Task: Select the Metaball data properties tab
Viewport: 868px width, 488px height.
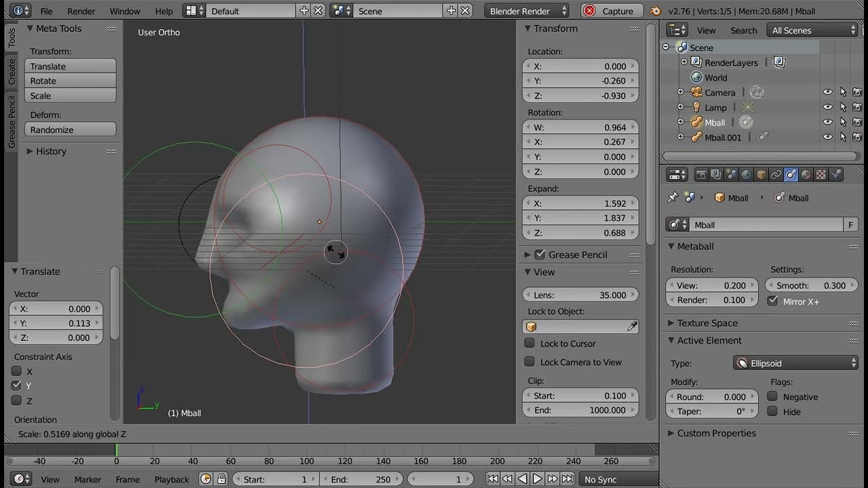Action: tap(791, 174)
